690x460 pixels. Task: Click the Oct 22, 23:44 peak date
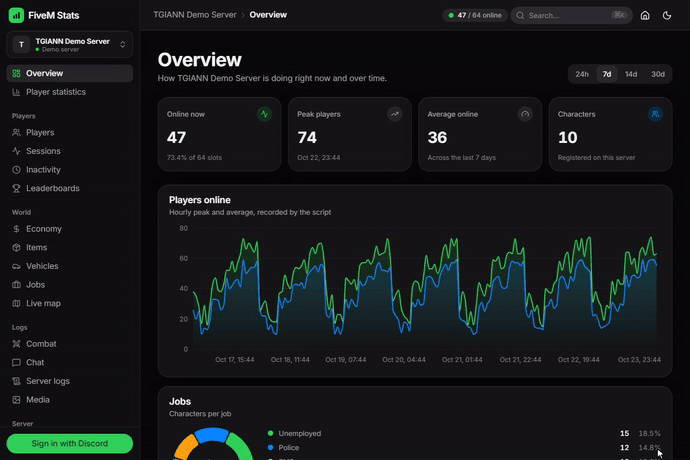(x=319, y=158)
